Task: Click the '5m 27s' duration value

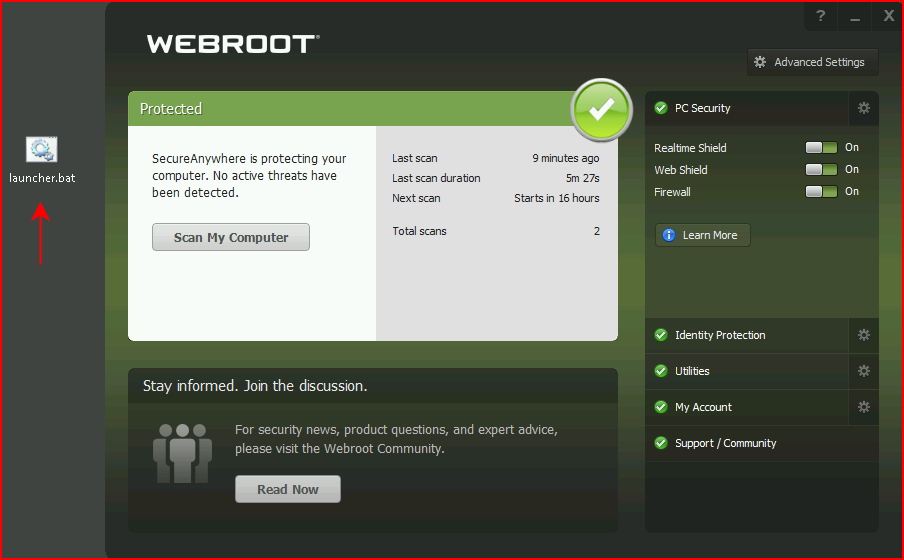Action: pyautogui.click(x=582, y=178)
